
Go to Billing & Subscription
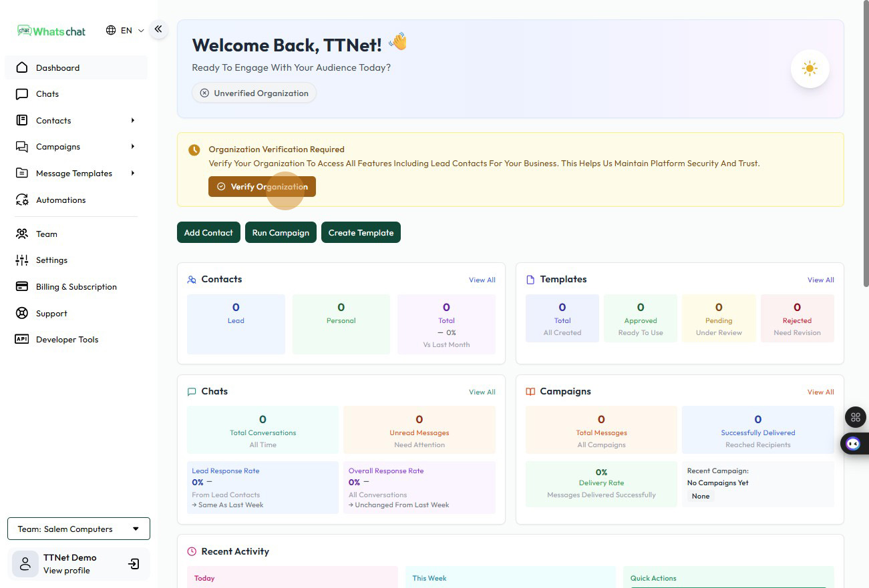coord(76,287)
